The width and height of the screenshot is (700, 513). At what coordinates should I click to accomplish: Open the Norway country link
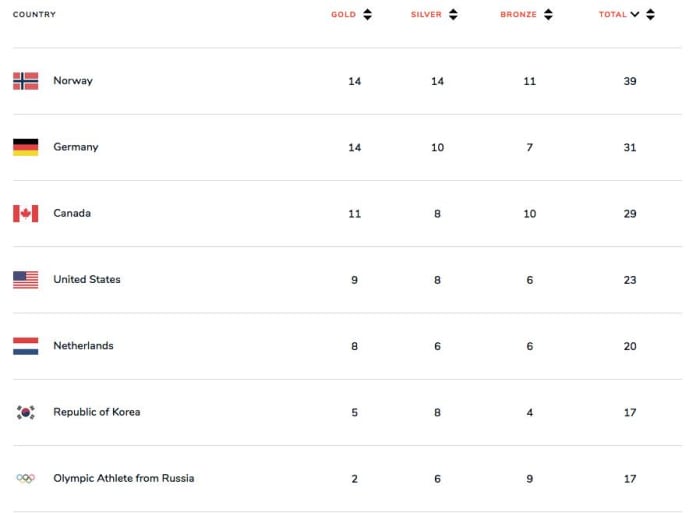tap(73, 81)
